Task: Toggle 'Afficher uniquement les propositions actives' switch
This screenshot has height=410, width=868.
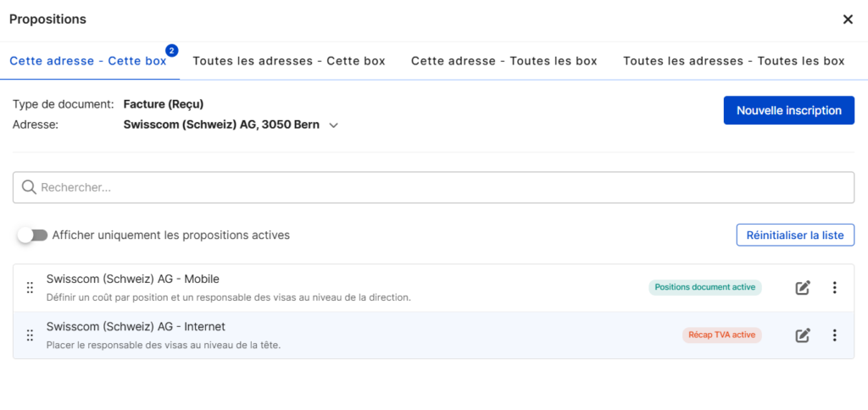Action: click(33, 235)
